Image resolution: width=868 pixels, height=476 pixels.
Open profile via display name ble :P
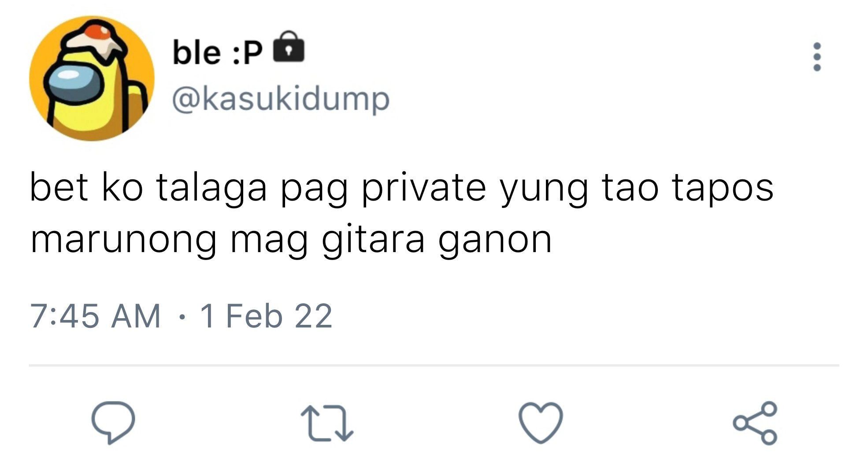point(217,52)
